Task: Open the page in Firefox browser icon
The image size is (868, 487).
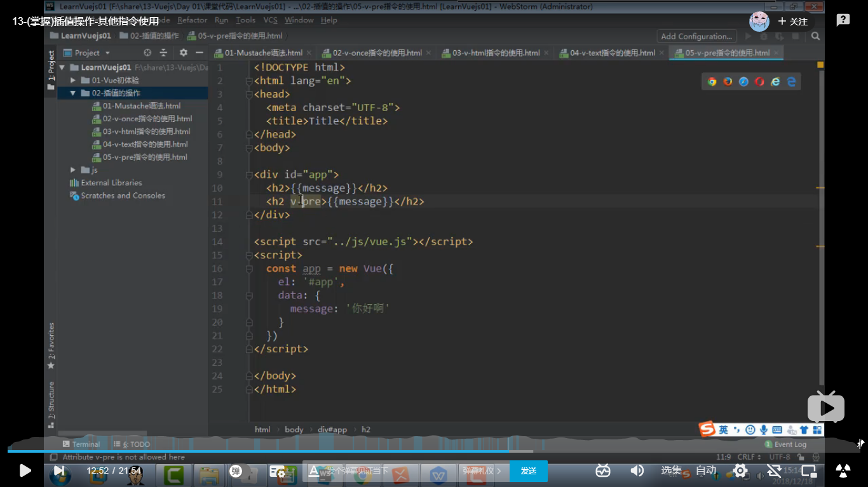Action: (x=728, y=81)
